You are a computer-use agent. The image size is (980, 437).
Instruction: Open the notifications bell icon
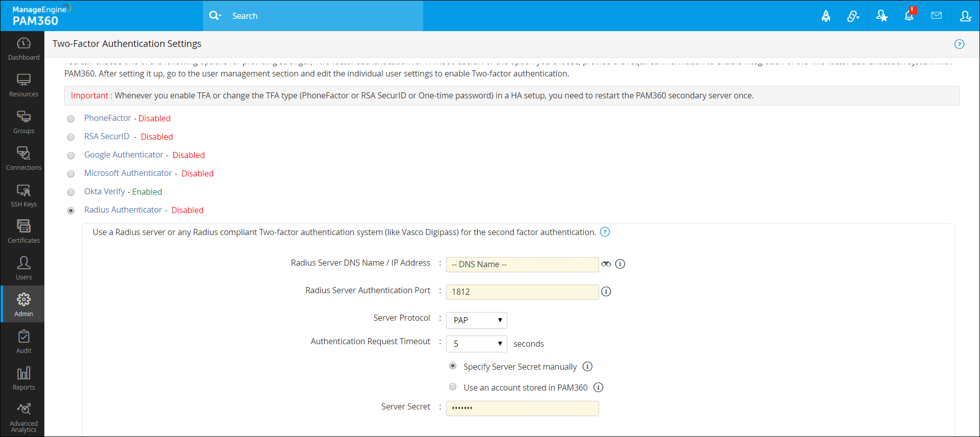[x=909, y=16]
